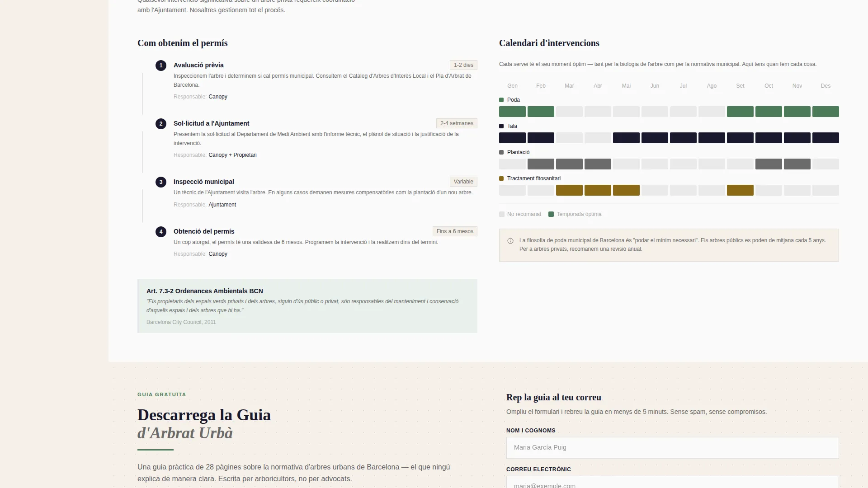Image resolution: width=868 pixels, height=488 pixels.
Task: Select the Poda cell for Des
Action: coord(826,112)
